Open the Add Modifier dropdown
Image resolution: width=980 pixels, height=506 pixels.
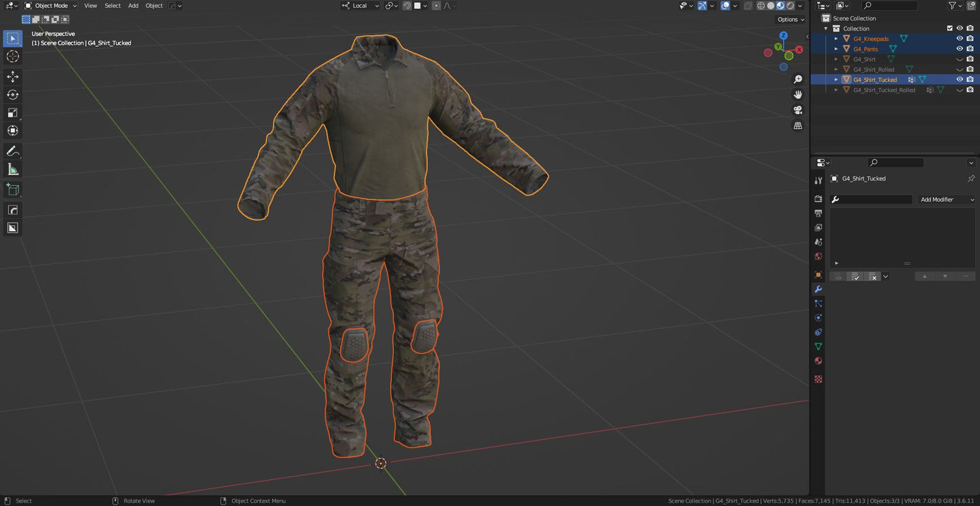pos(947,199)
